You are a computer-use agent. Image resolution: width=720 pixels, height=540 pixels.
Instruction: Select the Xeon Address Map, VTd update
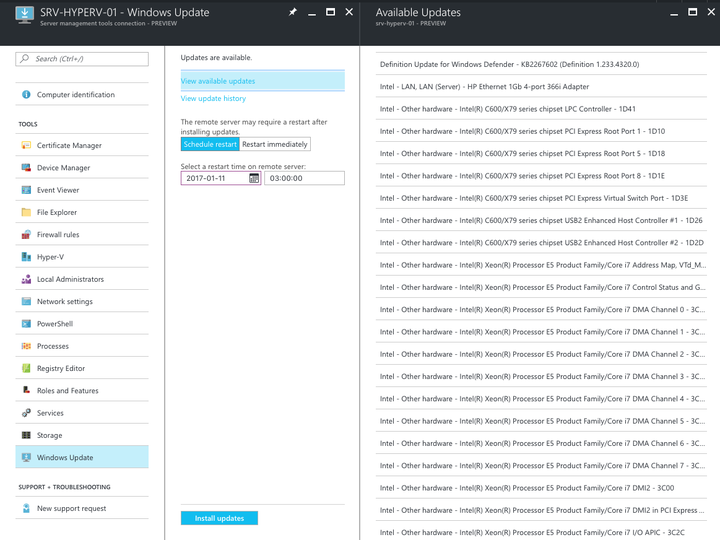coord(541,265)
